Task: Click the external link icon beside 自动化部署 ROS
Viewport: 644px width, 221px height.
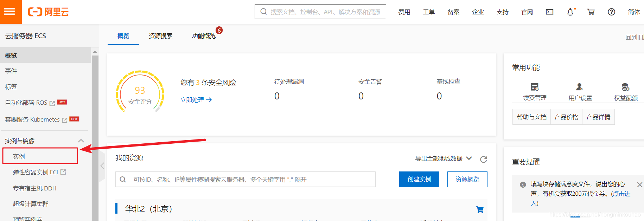Action: coord(52,103)
